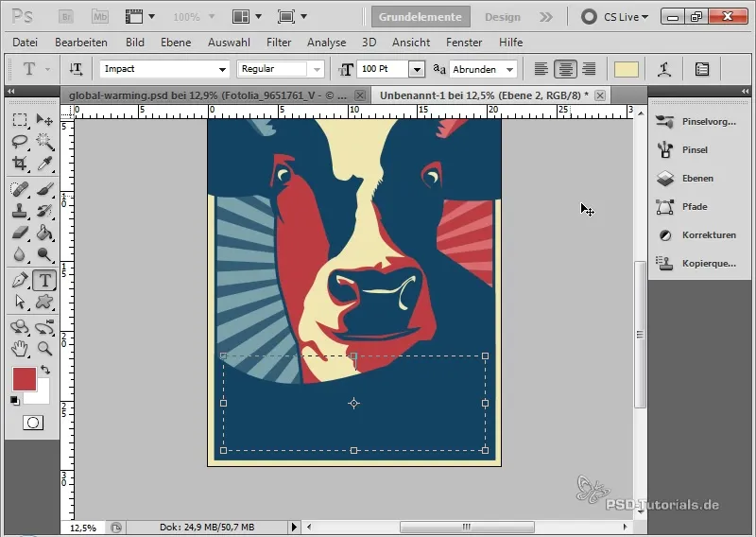The width and height of the screenshot is (756, 537).
Task: Toggle Quick Mask mode
Action: tap(33, 424)
